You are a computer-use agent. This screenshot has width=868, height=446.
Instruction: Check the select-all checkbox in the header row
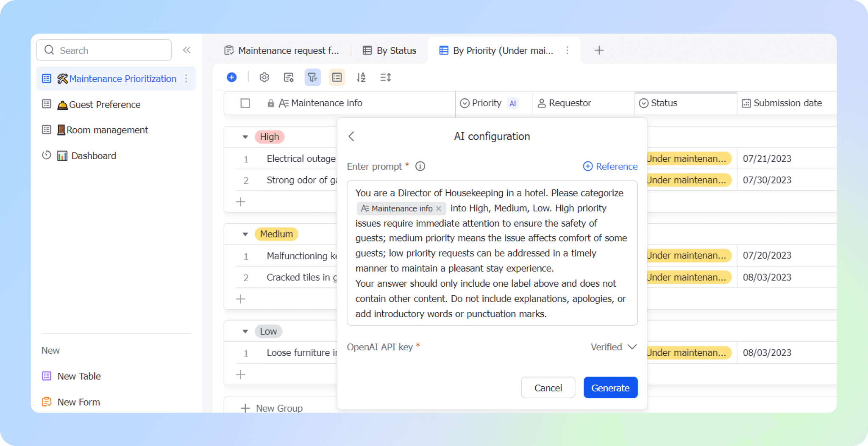tap(245, 103)
